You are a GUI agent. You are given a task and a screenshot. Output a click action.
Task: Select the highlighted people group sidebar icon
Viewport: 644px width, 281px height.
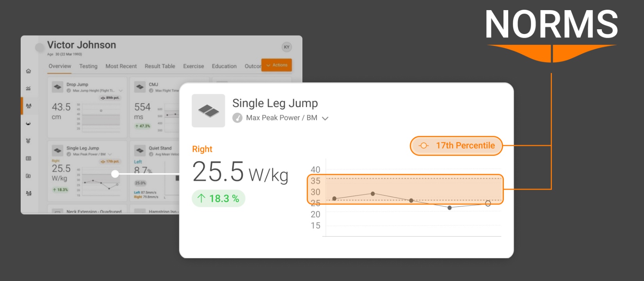pyautogui.click(x=28, y=106)
